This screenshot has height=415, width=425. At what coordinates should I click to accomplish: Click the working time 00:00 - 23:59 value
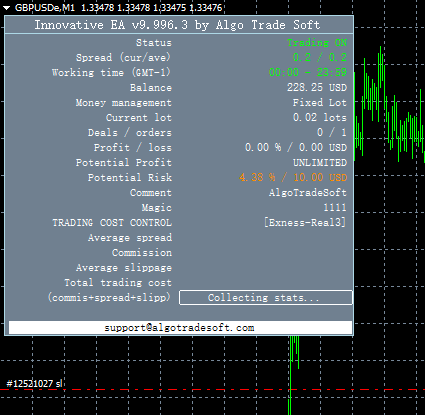[x=308, y=73]
